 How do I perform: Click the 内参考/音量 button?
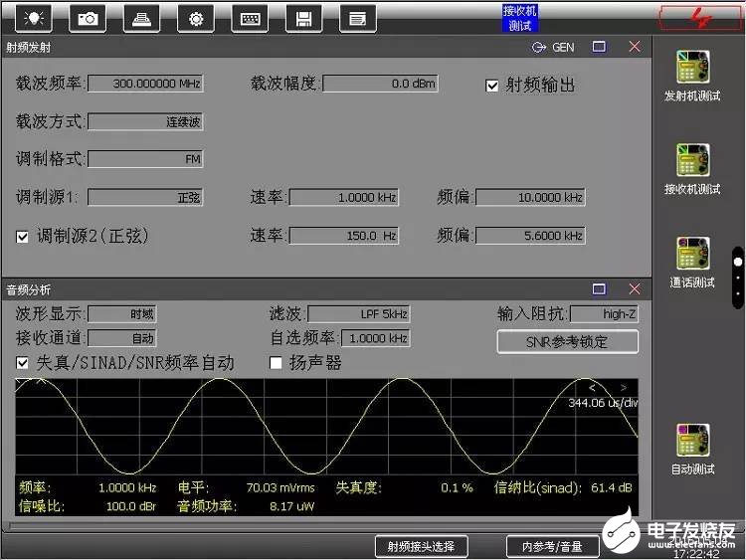(x=552, y=546)
